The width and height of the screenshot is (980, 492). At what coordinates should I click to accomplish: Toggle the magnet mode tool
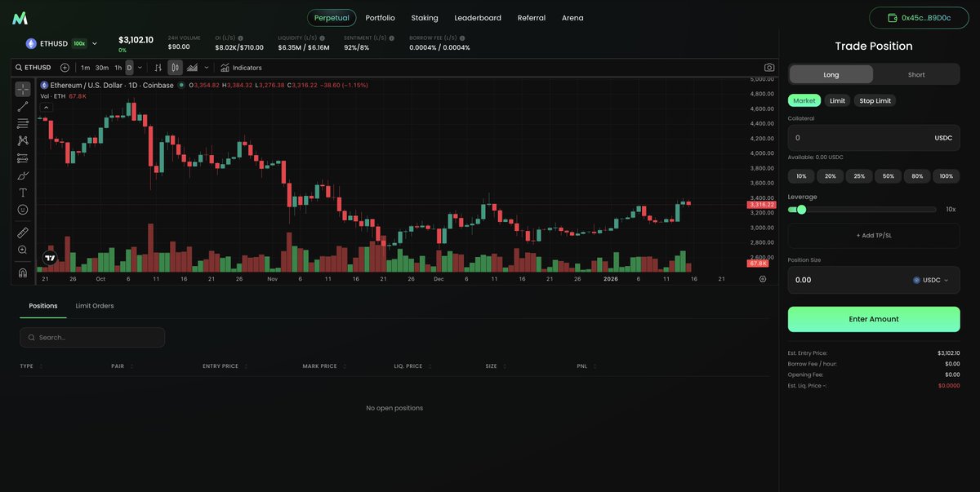23,273
